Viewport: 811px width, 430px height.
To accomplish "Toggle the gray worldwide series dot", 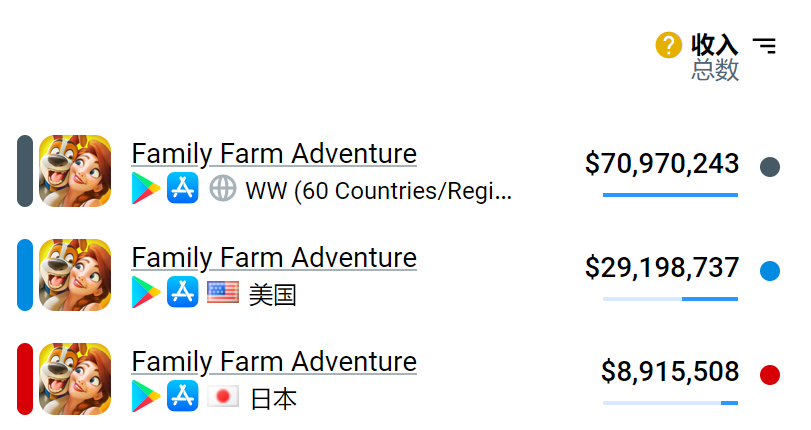I will tap(769, 167).
